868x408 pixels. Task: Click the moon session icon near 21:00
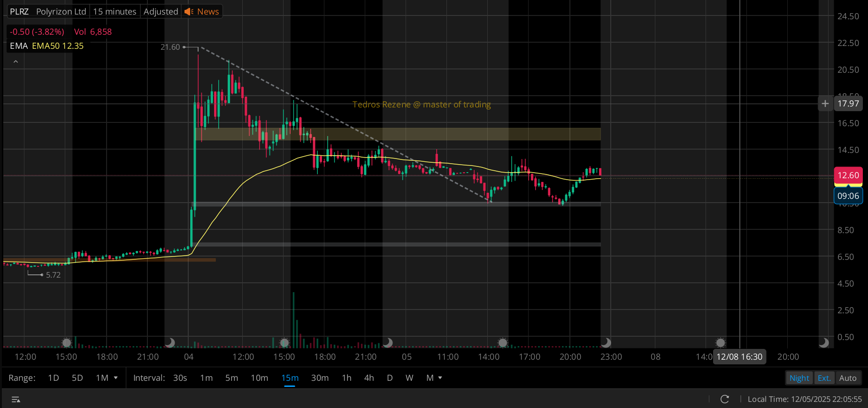click(x=170, y=343)
